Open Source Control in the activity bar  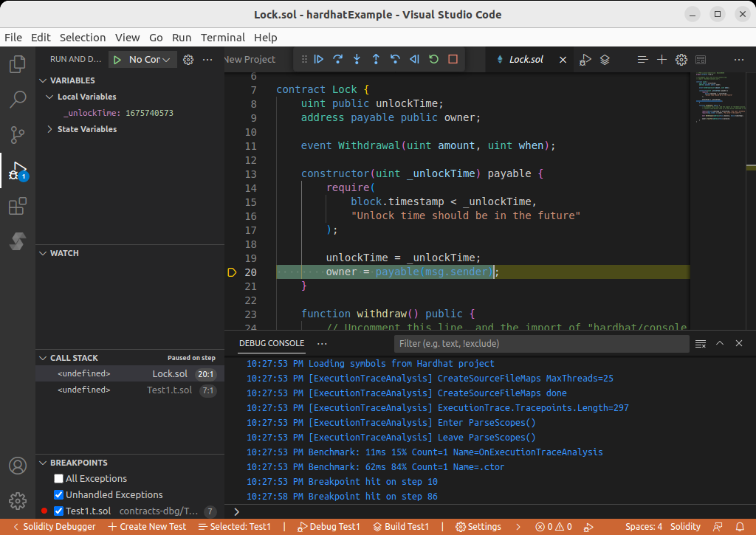click(x=18, y=134)
